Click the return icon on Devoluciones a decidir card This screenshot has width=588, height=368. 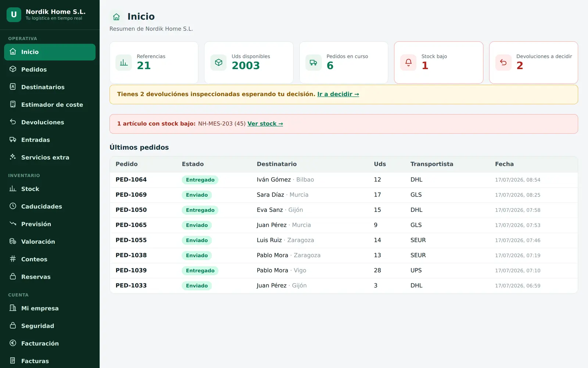tap(503, 63)
